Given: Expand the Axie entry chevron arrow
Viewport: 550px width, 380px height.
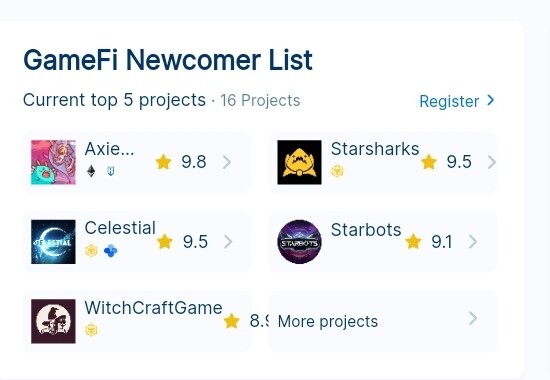Looking at the screenshot, I should click(x=227, y=162).
